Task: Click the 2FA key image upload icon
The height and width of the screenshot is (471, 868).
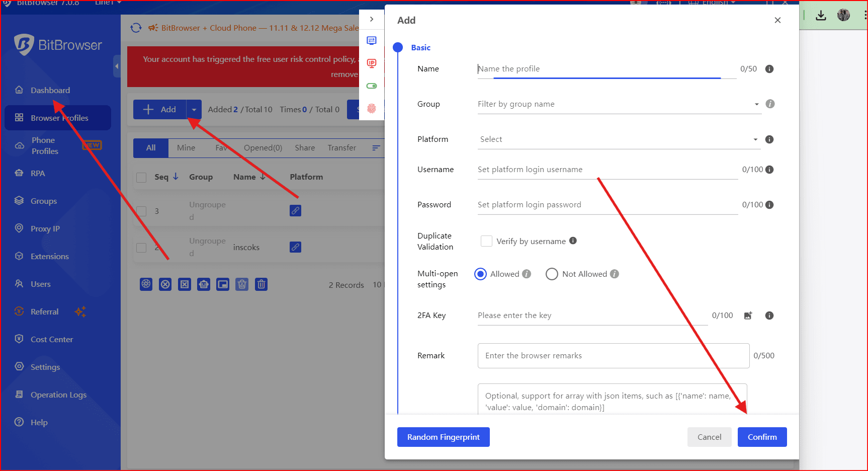Action: [748, 316]
